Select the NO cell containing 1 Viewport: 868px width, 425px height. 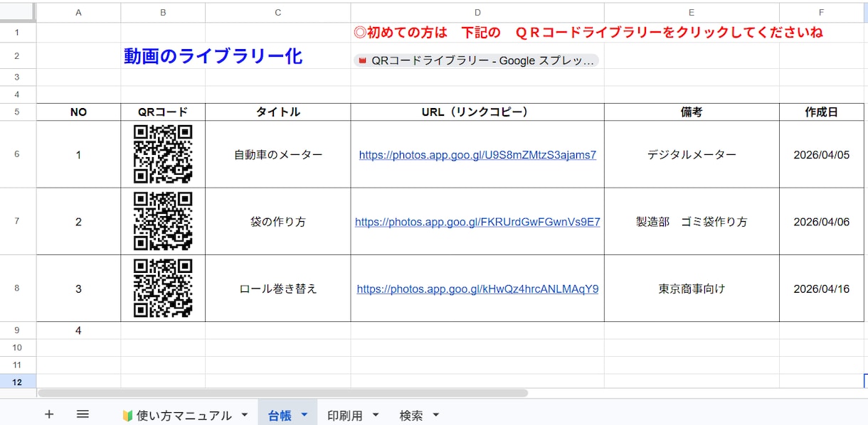pyautogui.click(x=78, y=154)
